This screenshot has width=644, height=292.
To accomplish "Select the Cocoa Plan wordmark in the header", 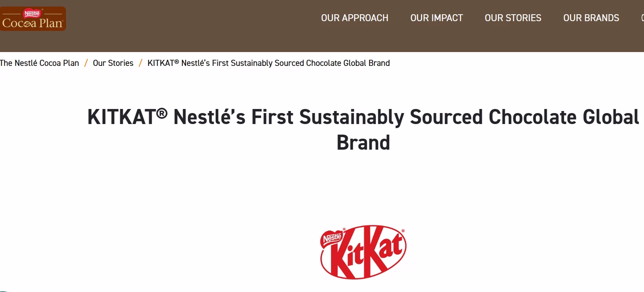I will pos(33,24).
